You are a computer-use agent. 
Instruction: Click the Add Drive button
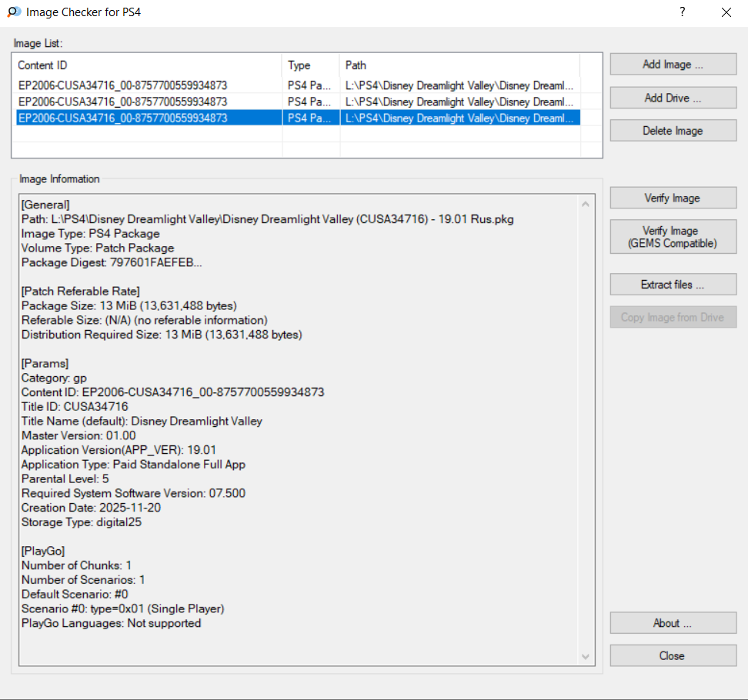point(673,98)
